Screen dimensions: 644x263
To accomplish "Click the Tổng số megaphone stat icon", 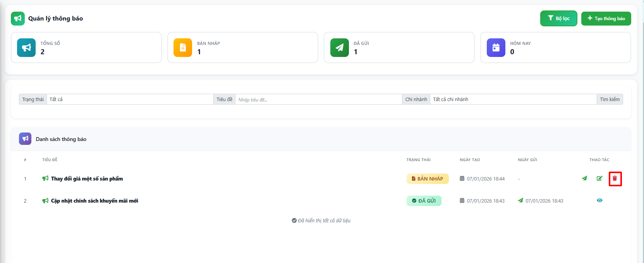I will tap(26, 48).
